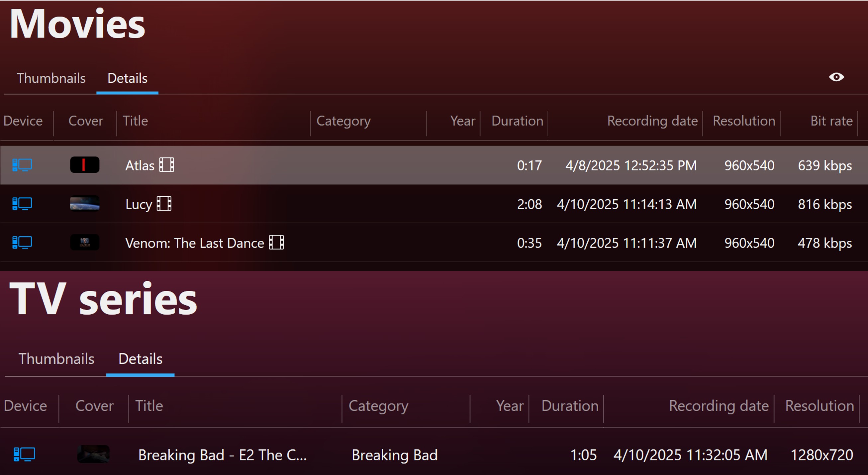
Task: Open the Lucy cover thumbnail
Action: point(85,204)
